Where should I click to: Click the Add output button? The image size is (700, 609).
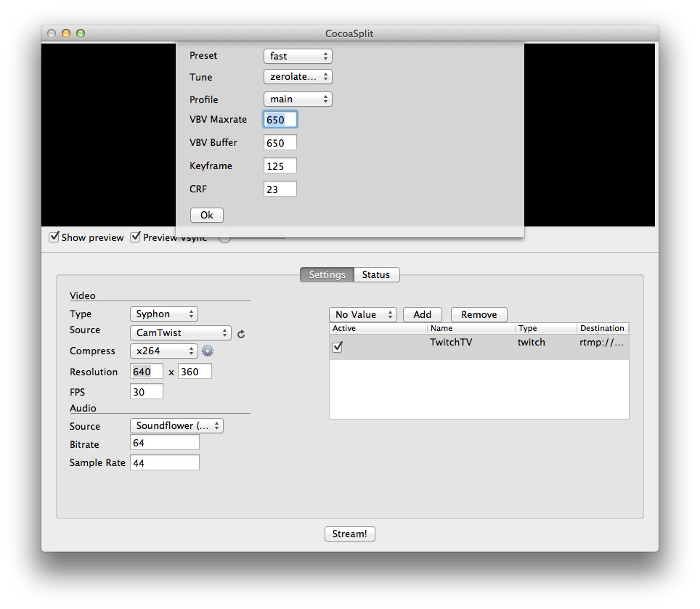(x=422, y=315)
